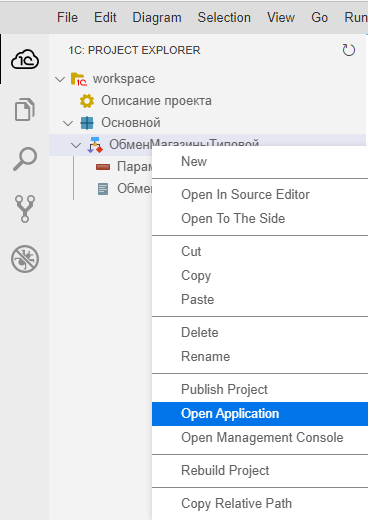This screenshot has width=368, height=520.
Task: Open the 1C cloud explorer sidebar icon
Action: (x=25, y=60)
